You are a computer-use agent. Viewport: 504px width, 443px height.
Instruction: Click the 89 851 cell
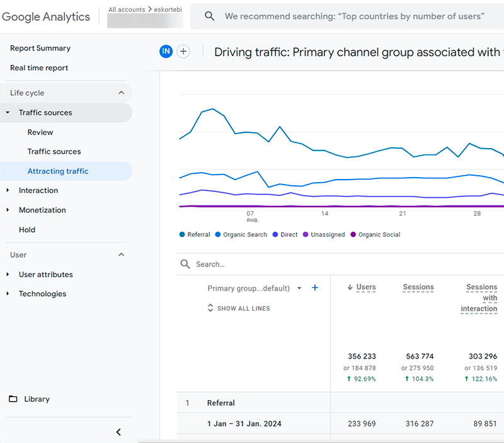click(x=485, y=423)
